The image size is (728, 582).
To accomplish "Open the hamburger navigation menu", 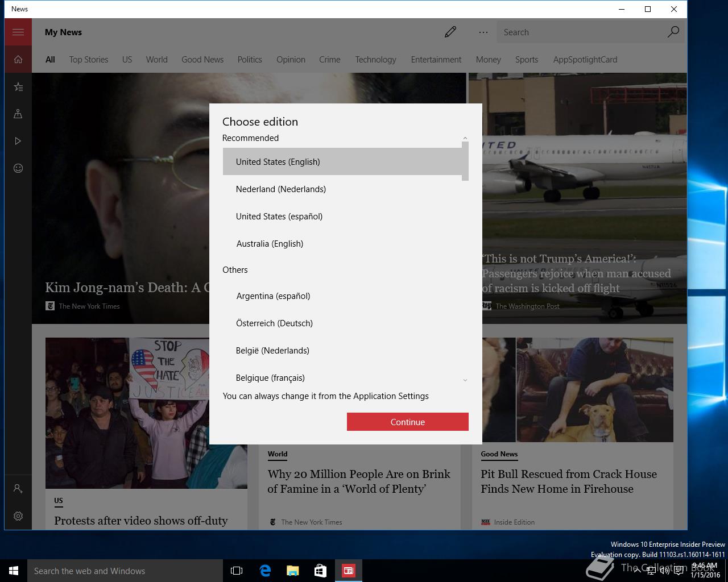I will click(18, 32).
